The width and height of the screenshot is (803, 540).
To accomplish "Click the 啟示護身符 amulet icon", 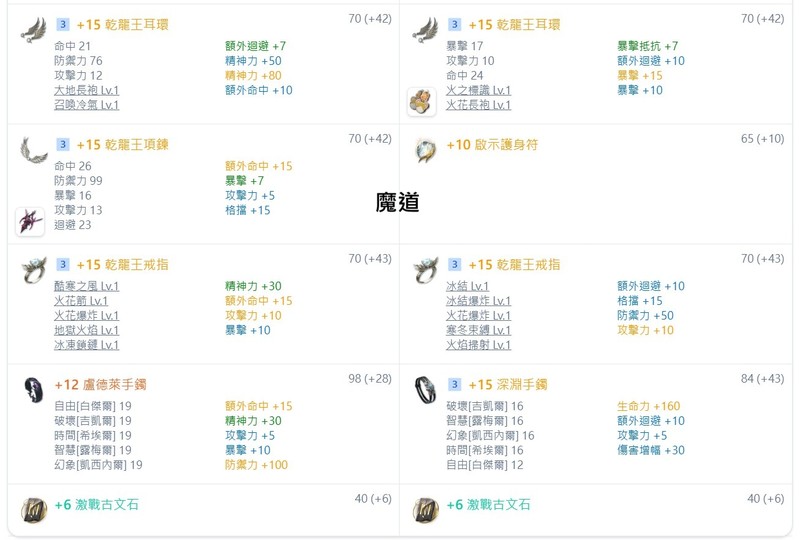I will click(425, 150).
